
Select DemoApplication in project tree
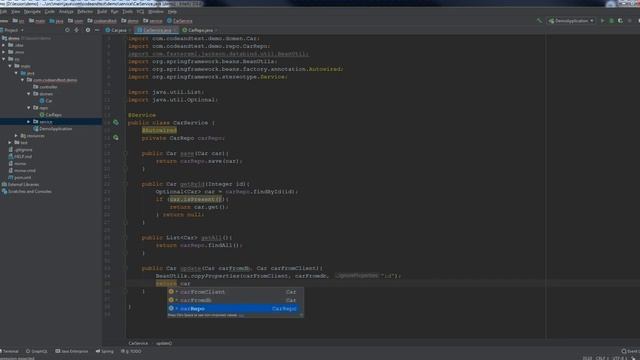[x=52, y=129]
